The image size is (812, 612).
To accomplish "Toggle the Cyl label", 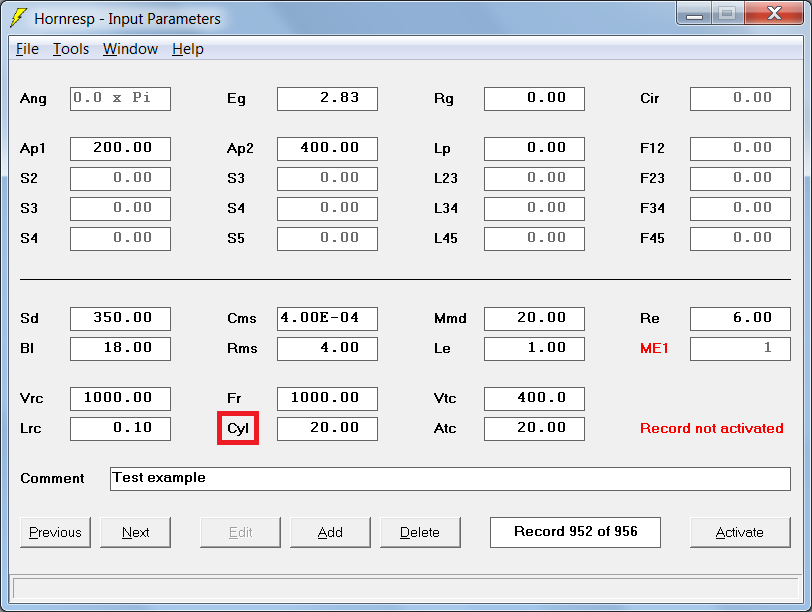I will [238, 428].
